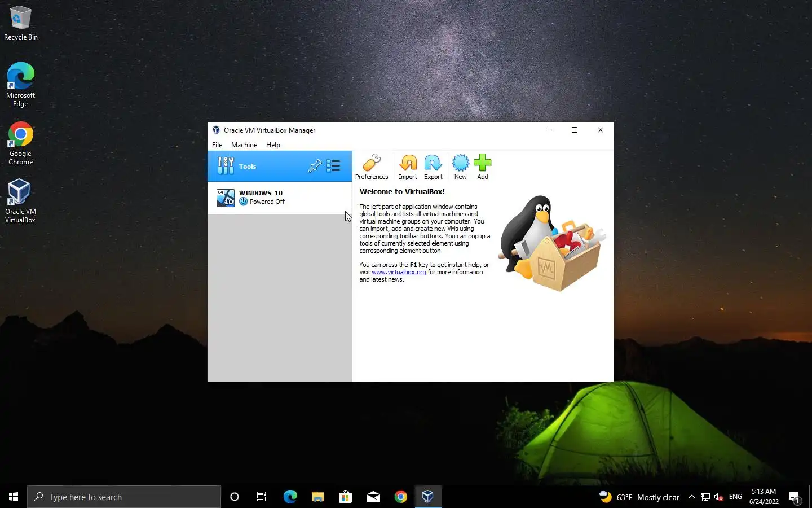Open the clock showing 5:13 AM
812x508 pixels.
764,497
